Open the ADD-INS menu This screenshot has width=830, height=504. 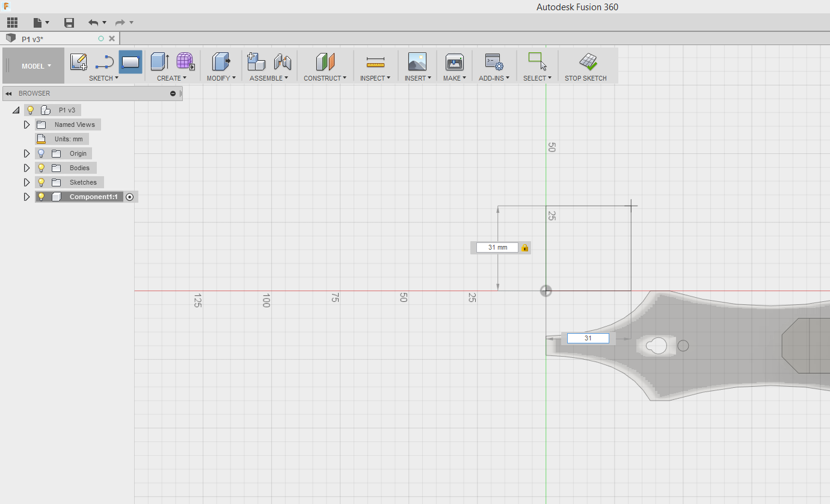(x=494, y=78)
